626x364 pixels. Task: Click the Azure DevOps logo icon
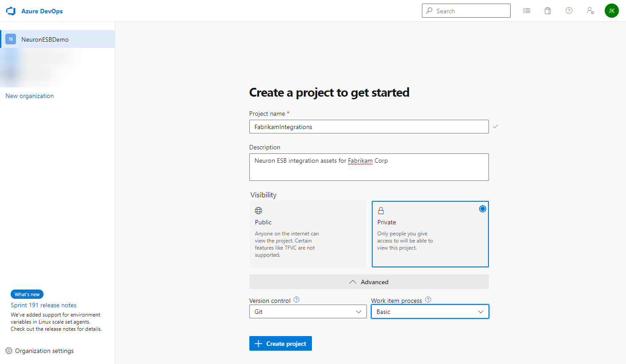click(11, 11)
